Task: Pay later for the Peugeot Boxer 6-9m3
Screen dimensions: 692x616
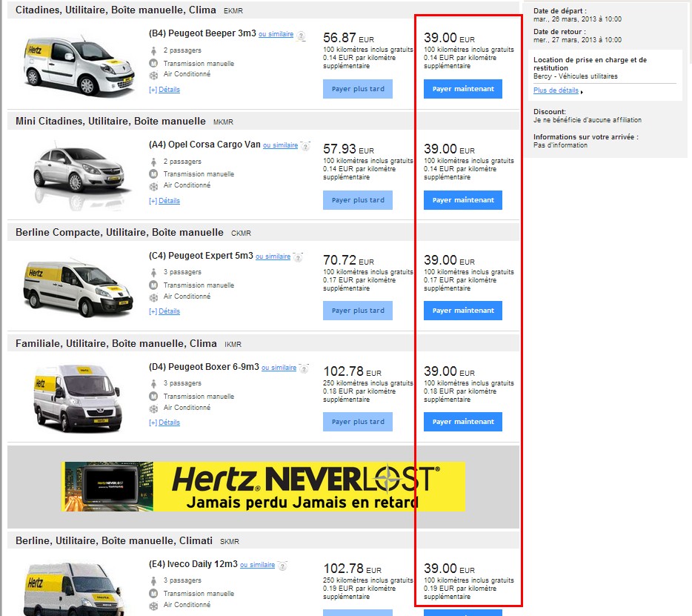Action: pos(358,422)
